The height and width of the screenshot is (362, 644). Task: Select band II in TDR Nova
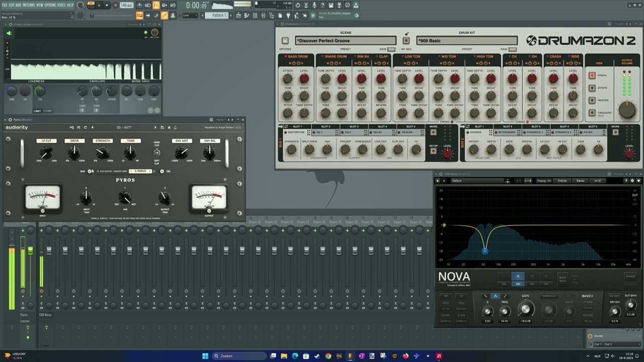(x=518, y=276)
